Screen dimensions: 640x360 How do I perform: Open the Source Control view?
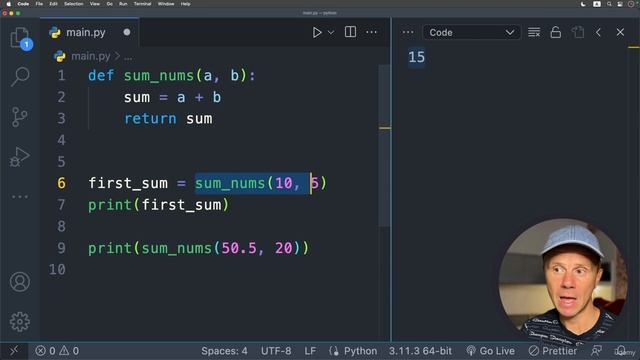coord(20,117)
